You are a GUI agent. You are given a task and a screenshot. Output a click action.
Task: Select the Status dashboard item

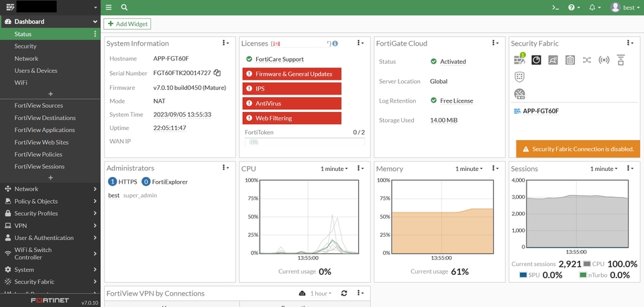pos(50,34)
